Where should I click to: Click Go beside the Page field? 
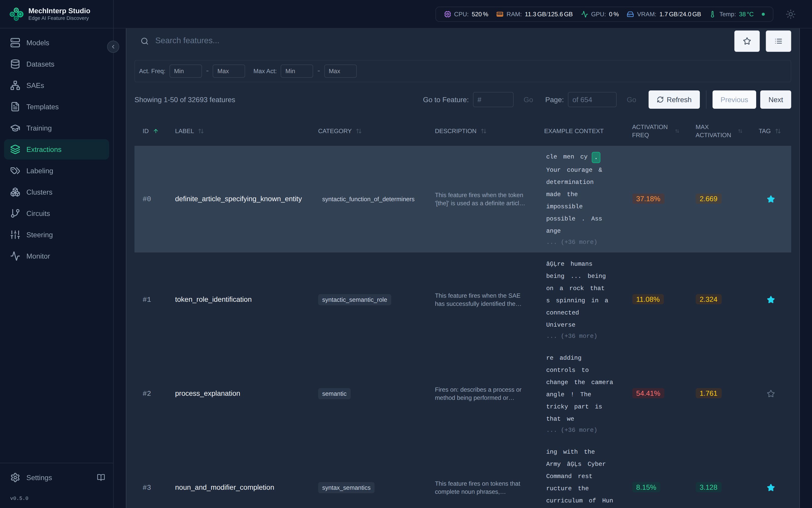coord(631,100)
